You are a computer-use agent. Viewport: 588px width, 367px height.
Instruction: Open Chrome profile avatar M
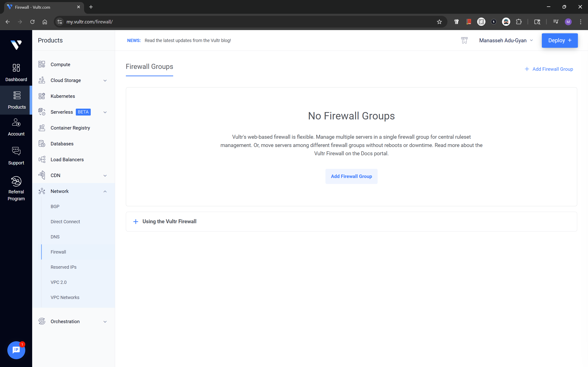[568, 22]
